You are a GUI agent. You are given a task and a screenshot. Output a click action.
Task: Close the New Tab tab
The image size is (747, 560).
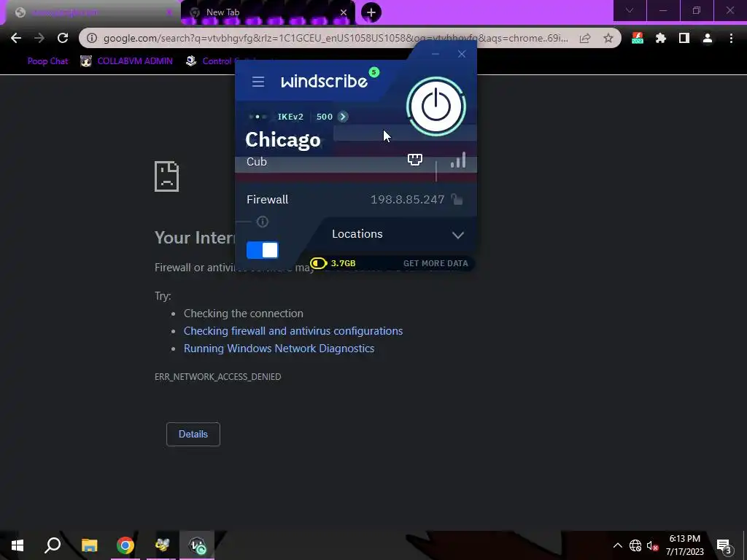click(343, 12)
